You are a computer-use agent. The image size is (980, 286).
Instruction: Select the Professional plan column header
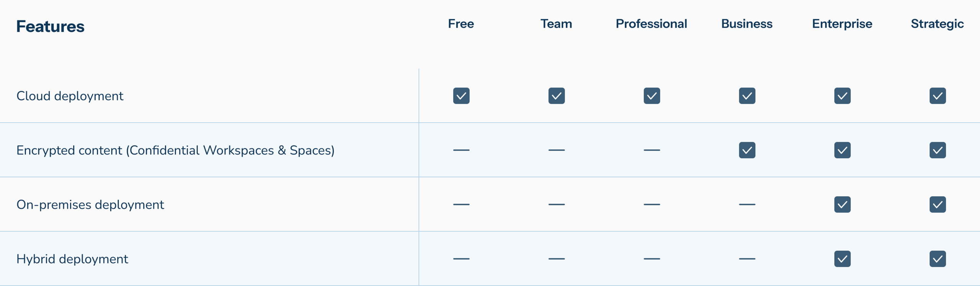click(x=652, y=24)
